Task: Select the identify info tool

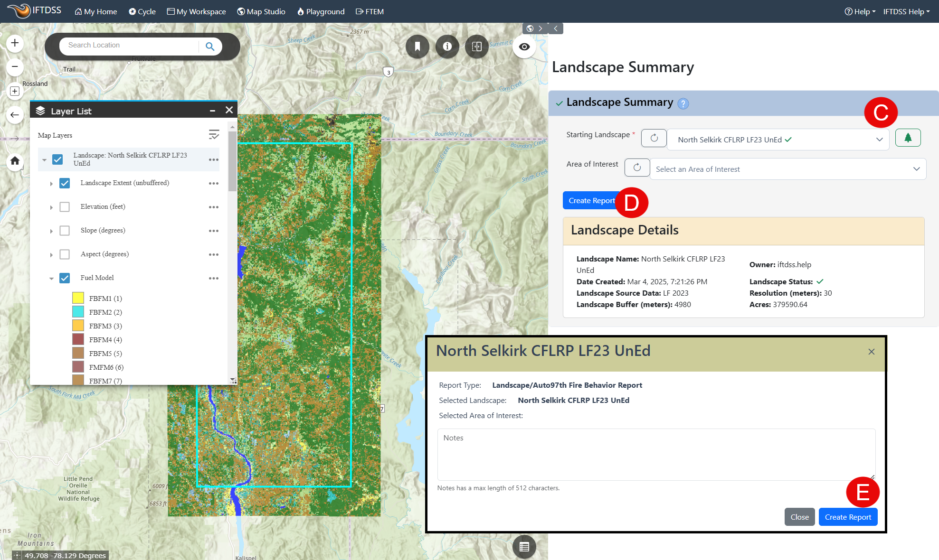Action: [x=447, y=47]
